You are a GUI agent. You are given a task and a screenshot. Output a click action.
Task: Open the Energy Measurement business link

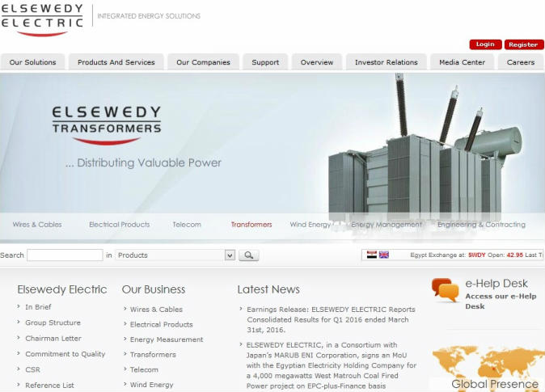click(x=167, y=339)
